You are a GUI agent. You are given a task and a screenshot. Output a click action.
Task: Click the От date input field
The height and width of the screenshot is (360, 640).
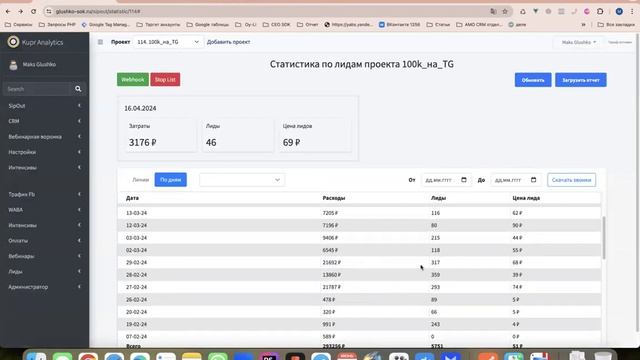click(x=446, y=180)
